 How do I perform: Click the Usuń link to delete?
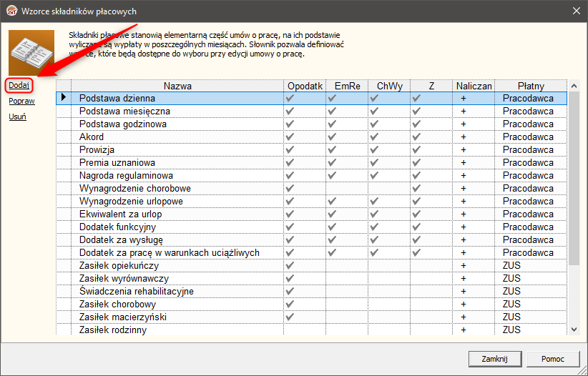17,117
